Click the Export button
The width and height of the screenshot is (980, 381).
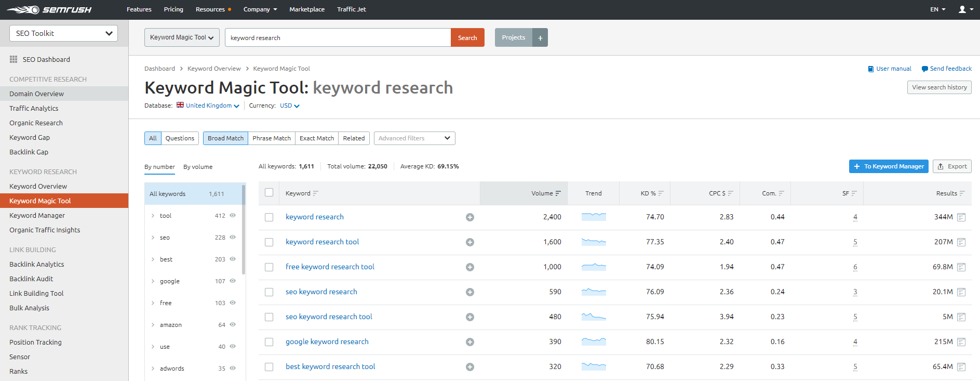[x=952, y=166]
